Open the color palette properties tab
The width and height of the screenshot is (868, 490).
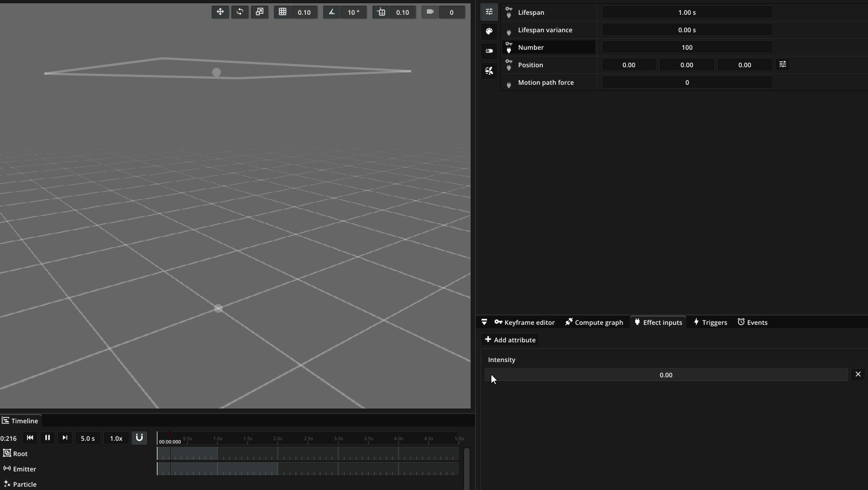[489, 32]
